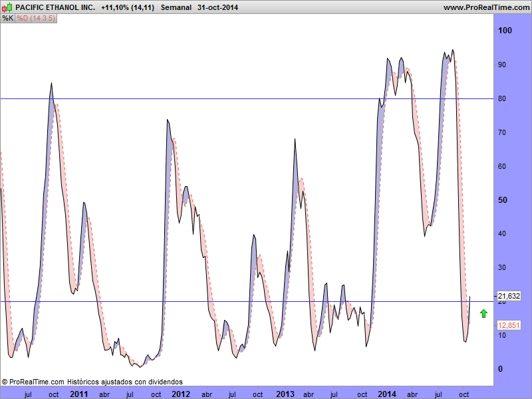
Task: Select the %K indicator label
Action: point(7,19)
